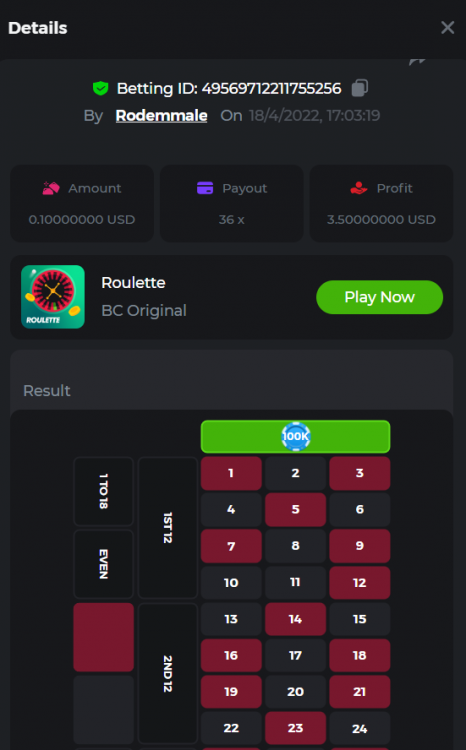Click the red color bet swatch
This screenshot has height=750, width=466.
pyautogui.click(x=103, y=637)
